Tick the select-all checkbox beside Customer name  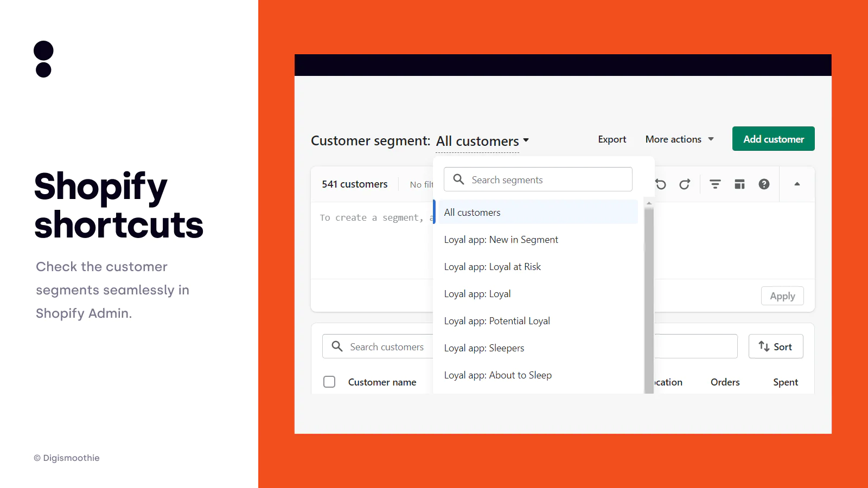pos(329,382)
